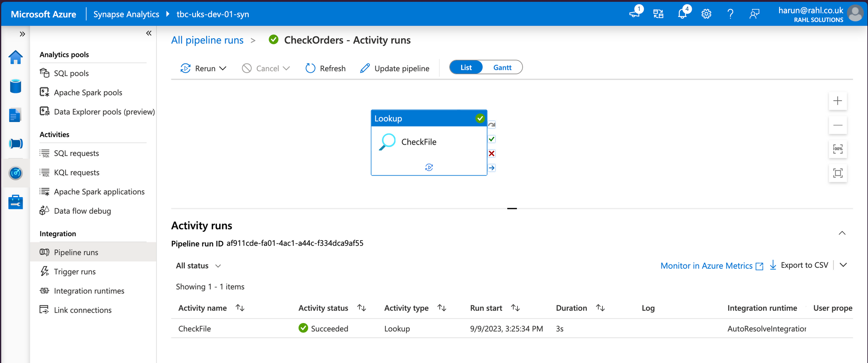Click the Succeeded status cell

tap(323, 329)
